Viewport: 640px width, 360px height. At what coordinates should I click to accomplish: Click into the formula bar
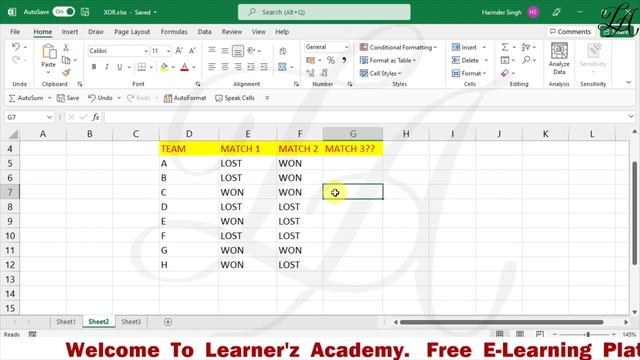(x=365, y=117)
